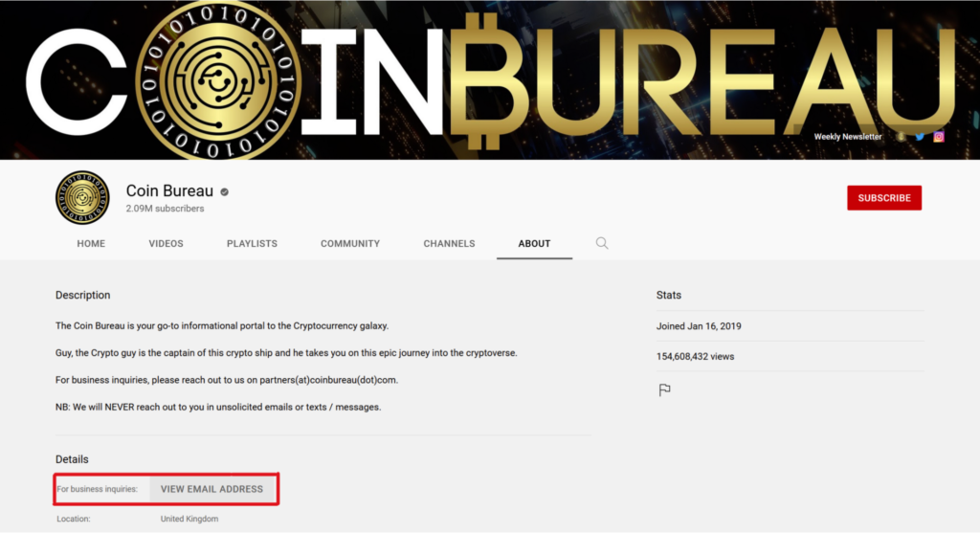Click the Details heading

click(x=72, y=459)
